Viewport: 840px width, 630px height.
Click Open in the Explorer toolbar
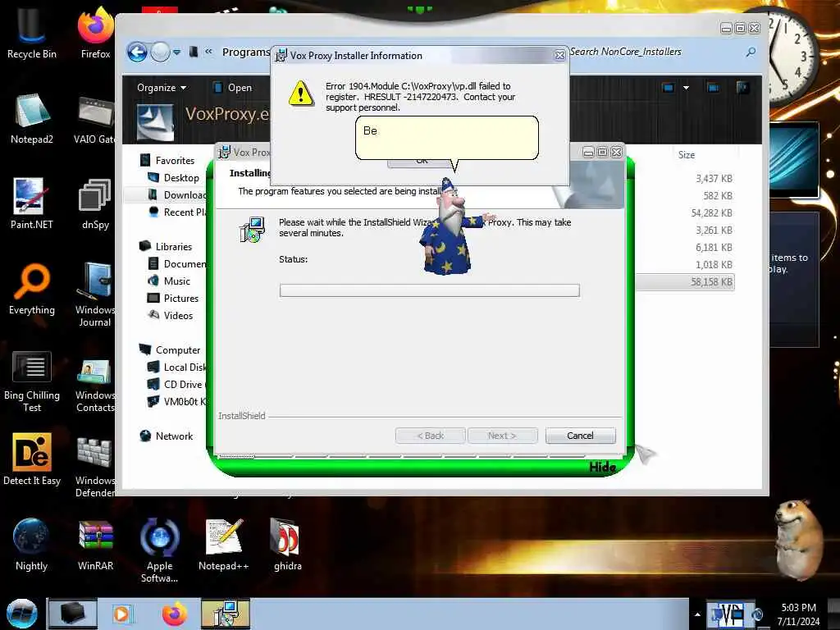click(234, 87)
